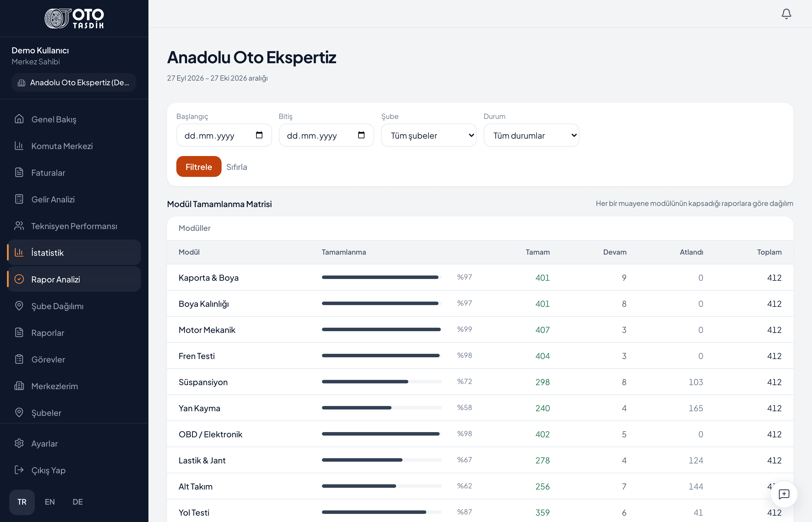Switch language to TR
The height and width of the screenshot is (522, 812).
tap(22, 502)
